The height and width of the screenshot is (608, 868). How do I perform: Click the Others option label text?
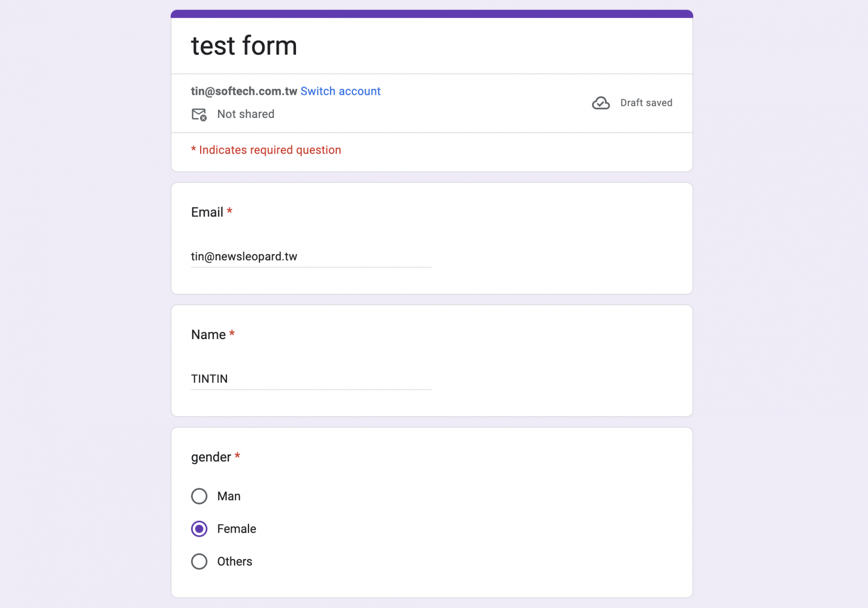[x=234, y=561]
